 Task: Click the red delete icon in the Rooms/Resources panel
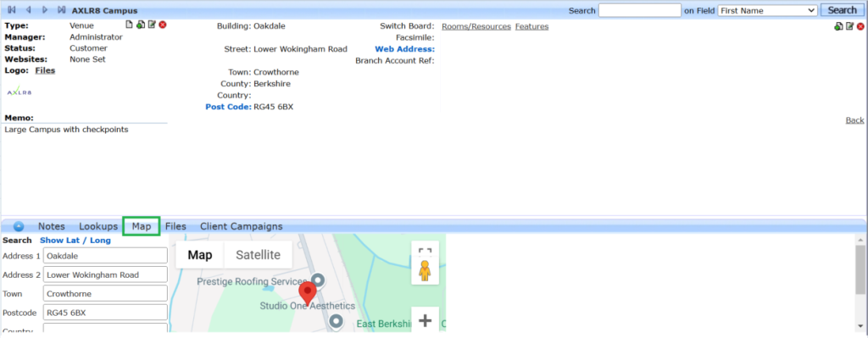[x=860, y=26]
